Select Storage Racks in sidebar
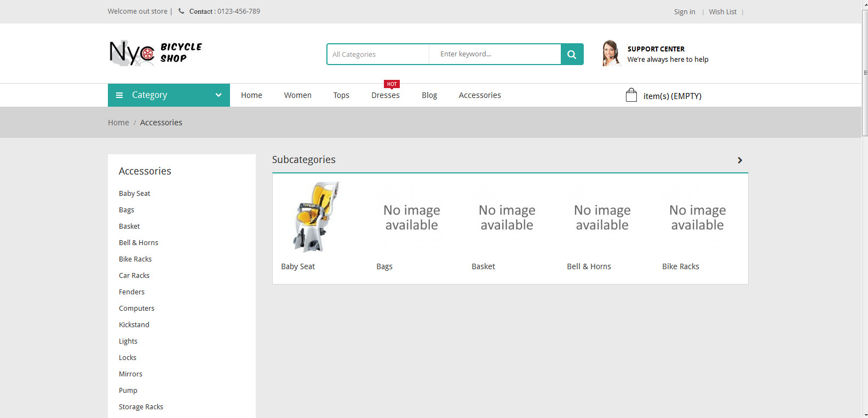This screenshot has width=868, height=418. pos(141,407)
